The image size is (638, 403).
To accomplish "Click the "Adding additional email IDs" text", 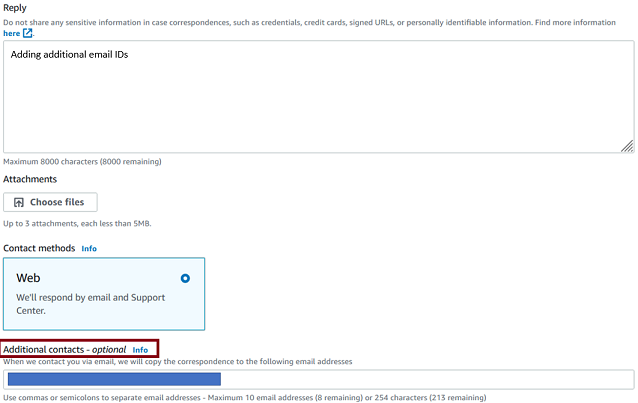I will 69,55.
